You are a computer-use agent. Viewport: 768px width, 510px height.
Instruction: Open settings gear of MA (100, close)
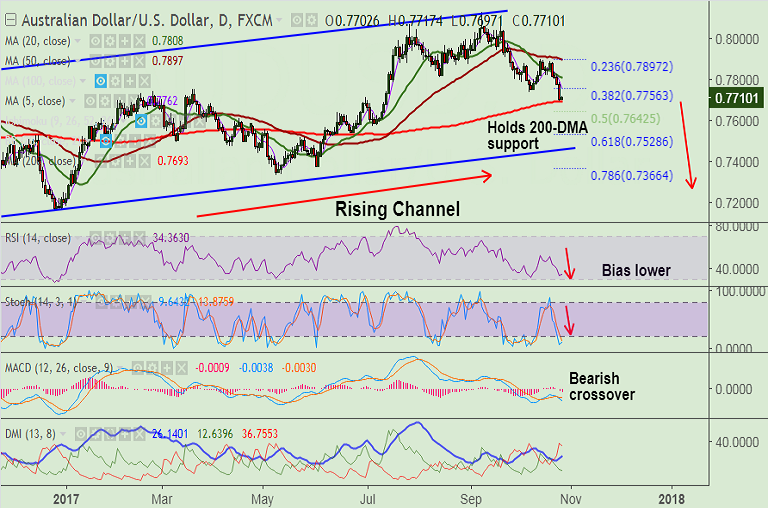pyautogui.click(x=116, y=81)
